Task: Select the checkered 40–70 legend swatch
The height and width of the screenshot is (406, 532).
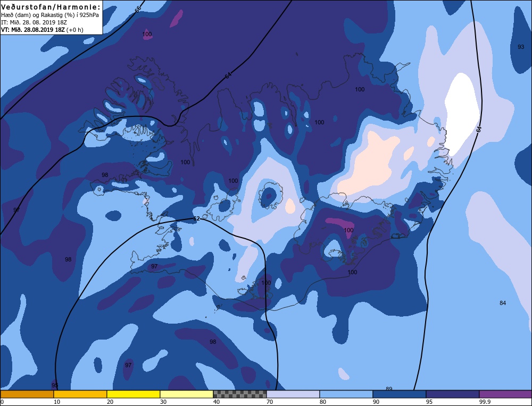Action: click(240, 394)
